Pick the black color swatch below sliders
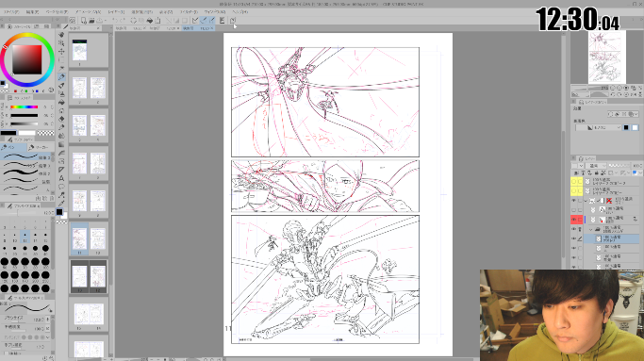Image resolution: width=644 pixels, height=361 pixels. tap(8, 133)
